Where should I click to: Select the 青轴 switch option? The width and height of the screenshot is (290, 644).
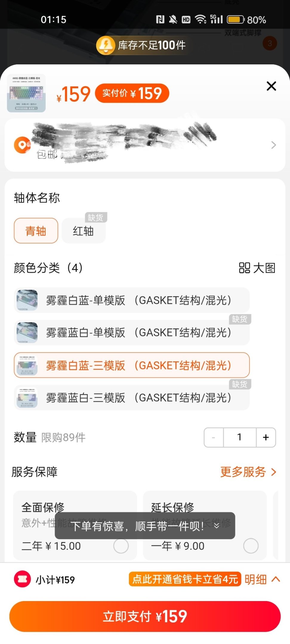click(x=36, y=231)
